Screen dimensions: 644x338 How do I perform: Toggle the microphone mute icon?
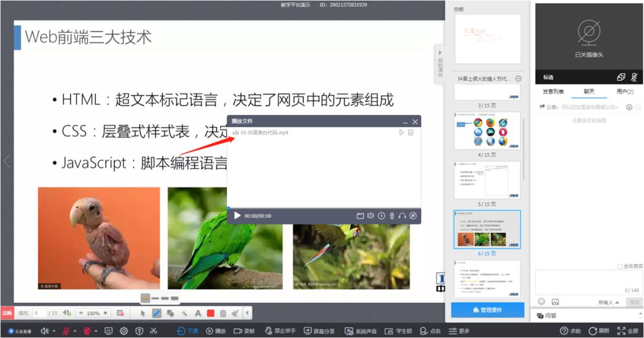[x=66, y=331]
